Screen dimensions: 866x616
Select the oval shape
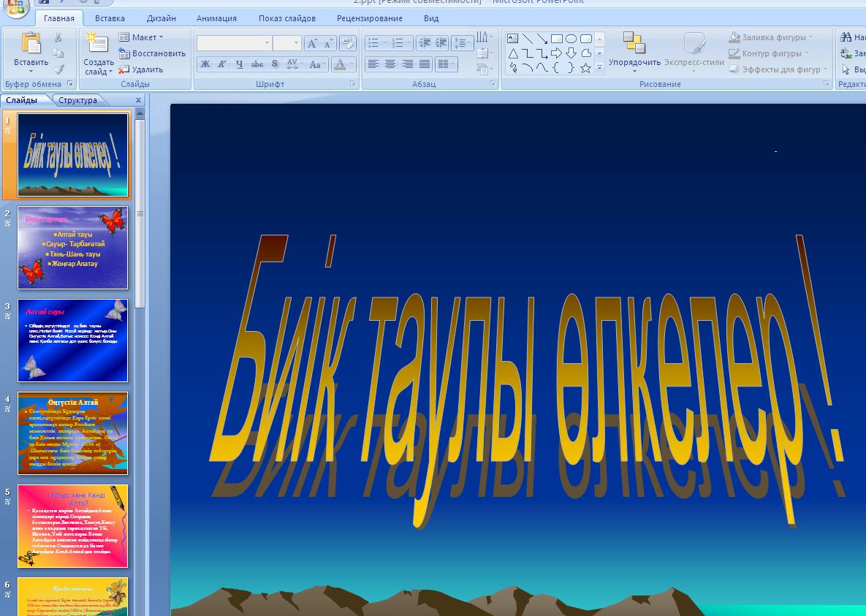(x=571, y=39)
